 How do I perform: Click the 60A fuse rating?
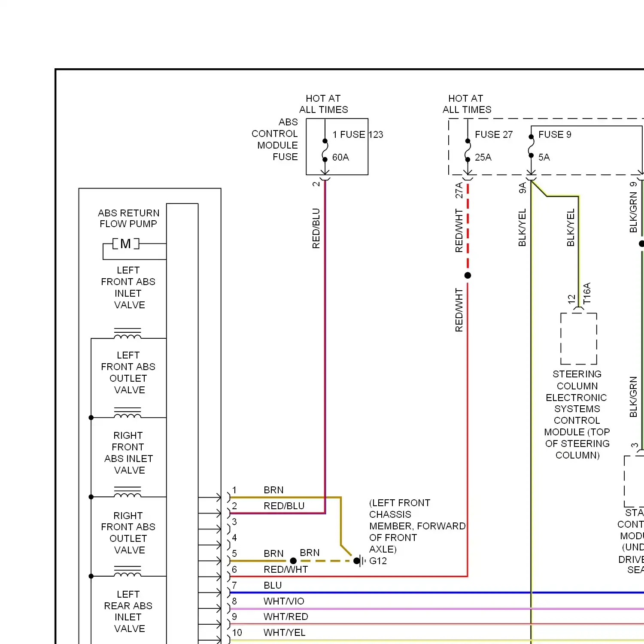point(340,157)
